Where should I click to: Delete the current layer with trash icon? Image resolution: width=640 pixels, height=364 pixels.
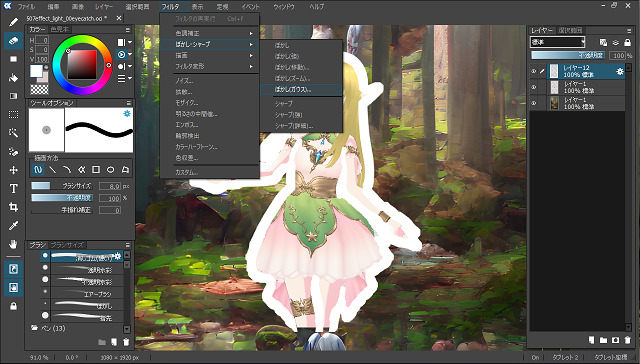[x=628, y=340]
